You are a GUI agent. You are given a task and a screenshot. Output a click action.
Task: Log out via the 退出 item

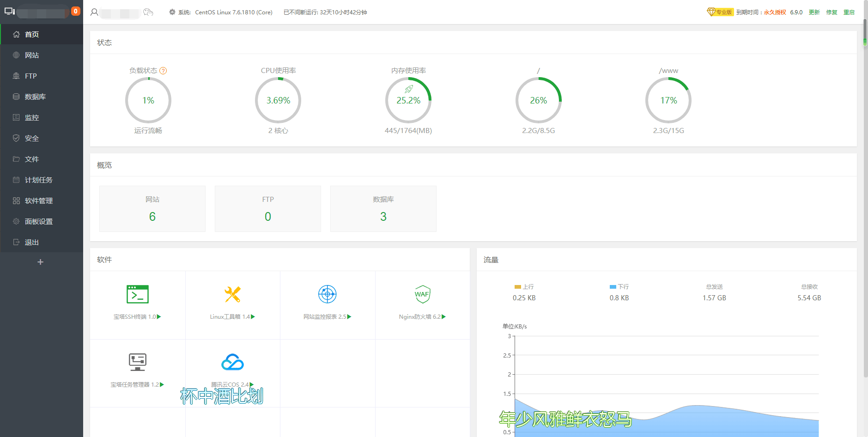42,242
